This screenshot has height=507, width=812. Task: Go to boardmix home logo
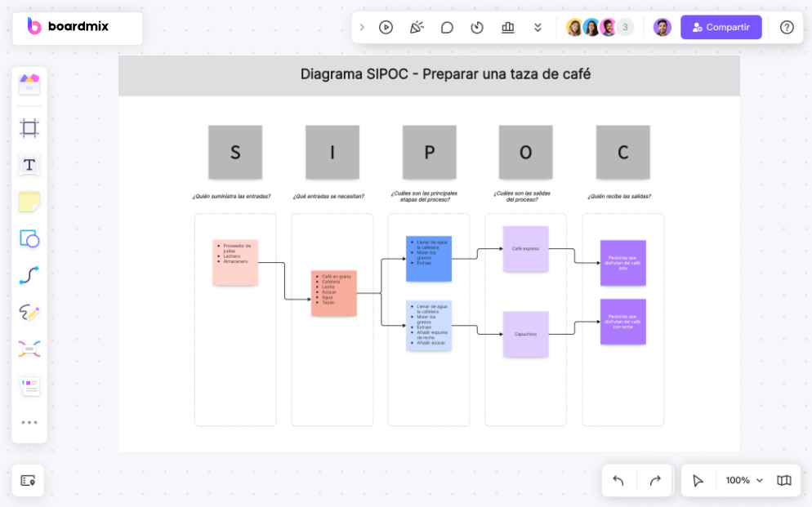[x=68, y=26]
